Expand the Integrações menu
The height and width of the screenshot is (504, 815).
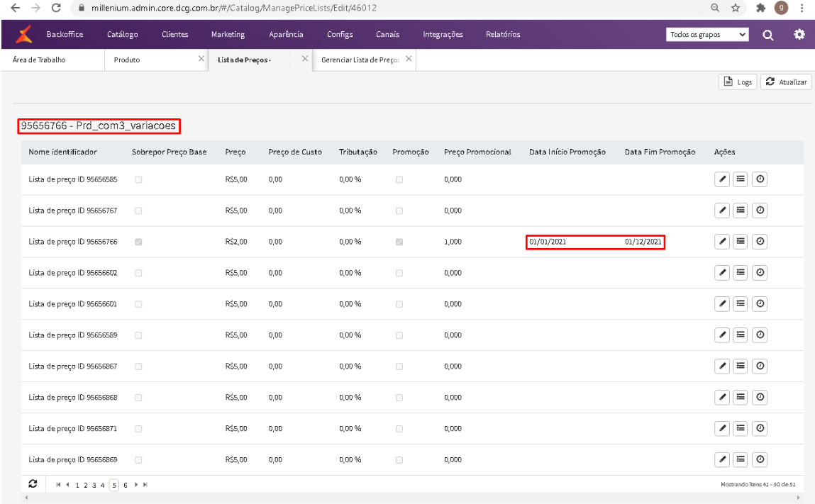pos(443,34)
